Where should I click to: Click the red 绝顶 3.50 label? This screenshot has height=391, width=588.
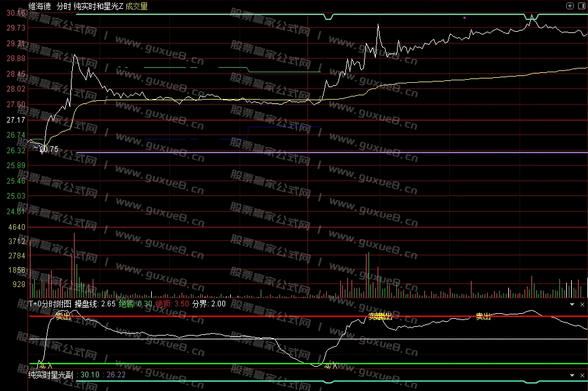coord(172,304)
